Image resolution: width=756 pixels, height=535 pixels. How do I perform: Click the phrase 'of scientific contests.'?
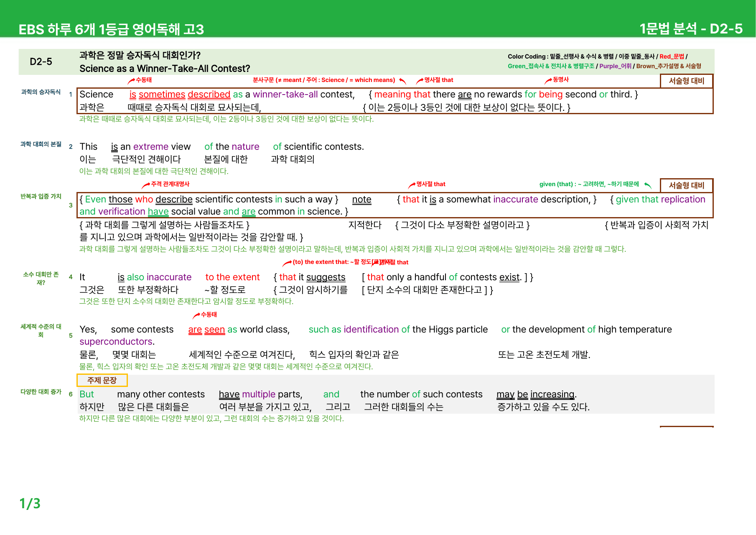coord(318,147)
